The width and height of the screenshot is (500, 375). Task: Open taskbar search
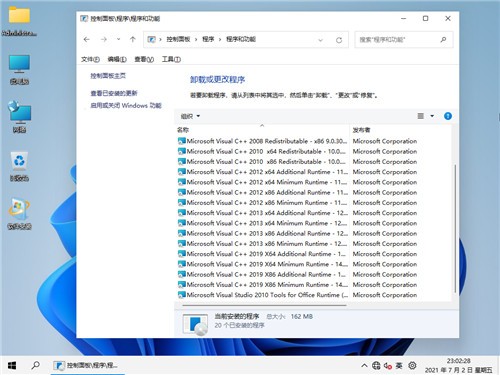[x=35, y=365]
